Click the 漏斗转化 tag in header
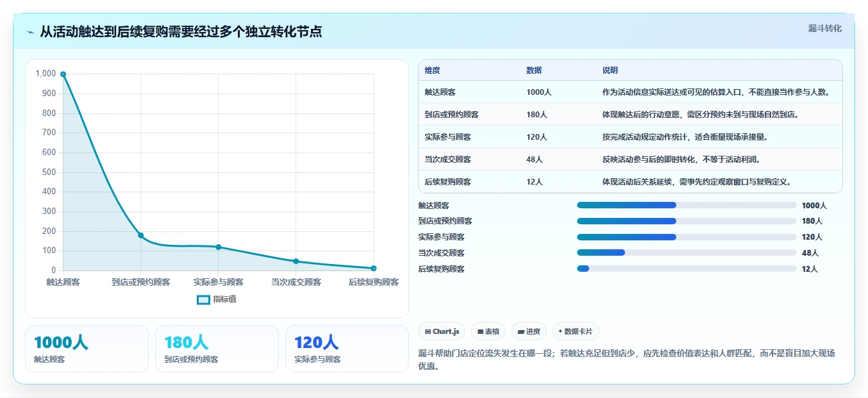 coord(824,28)
